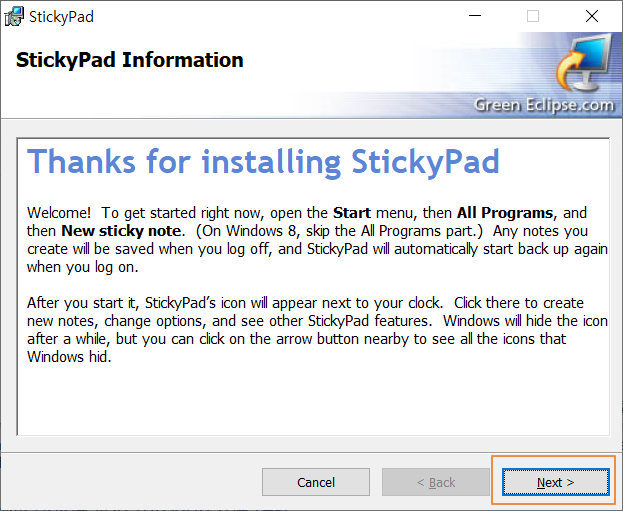Click the "Thanks for installing StickyPad" heading
This screenshot has height=511, width=623.
(x=263, y=162)
